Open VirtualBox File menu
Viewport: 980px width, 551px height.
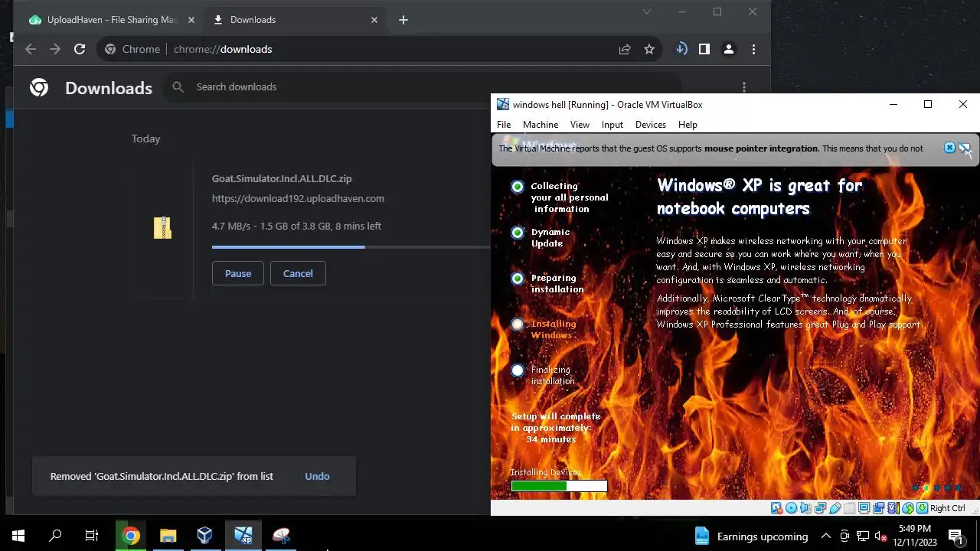tap(504, 125)
